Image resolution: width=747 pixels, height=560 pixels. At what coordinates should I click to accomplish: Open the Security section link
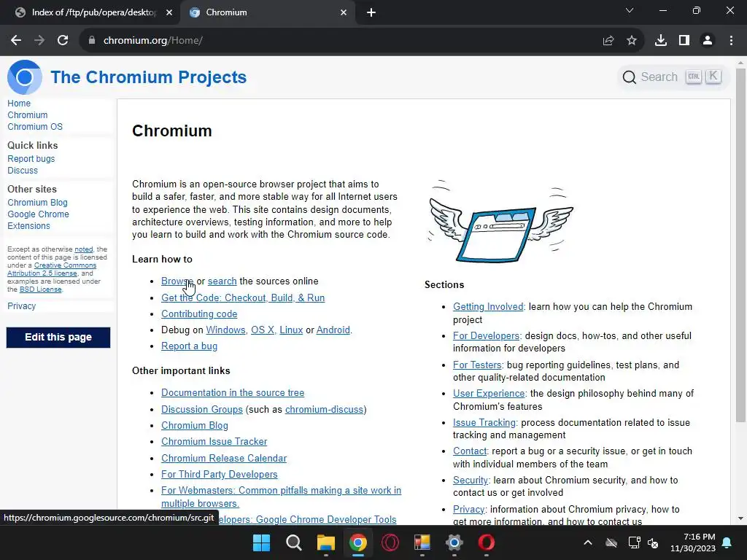(x=471, y=480)
